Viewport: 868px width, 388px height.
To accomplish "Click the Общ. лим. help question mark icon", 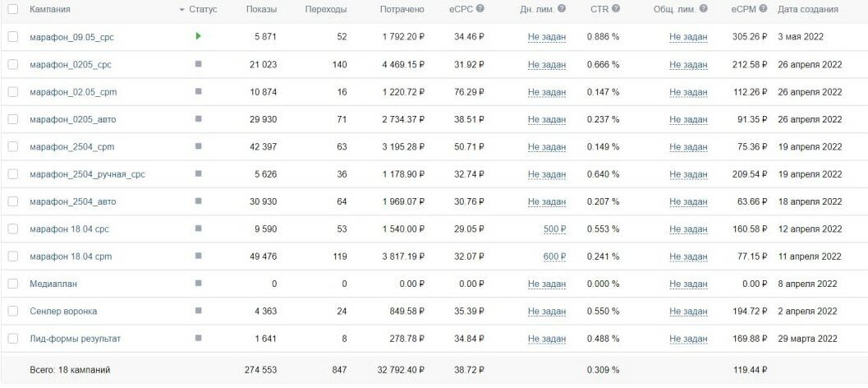I will point(704,9).
